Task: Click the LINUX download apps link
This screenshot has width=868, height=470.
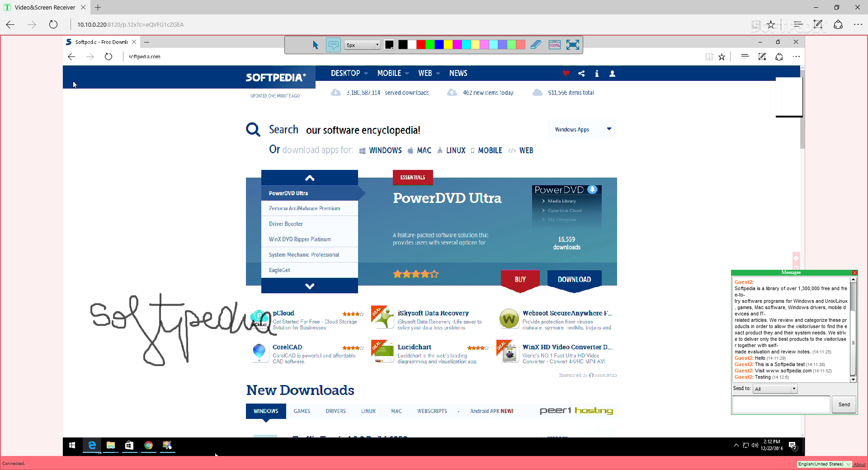Action: pyautogui.click(x=451, y=150)
